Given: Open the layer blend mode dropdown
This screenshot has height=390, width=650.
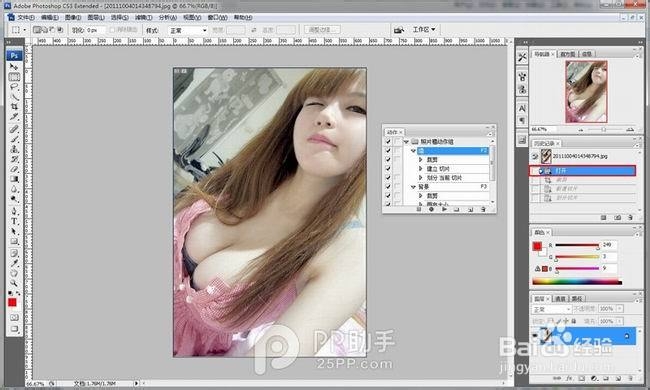Looking at the screenshot, I should [551, 310].
